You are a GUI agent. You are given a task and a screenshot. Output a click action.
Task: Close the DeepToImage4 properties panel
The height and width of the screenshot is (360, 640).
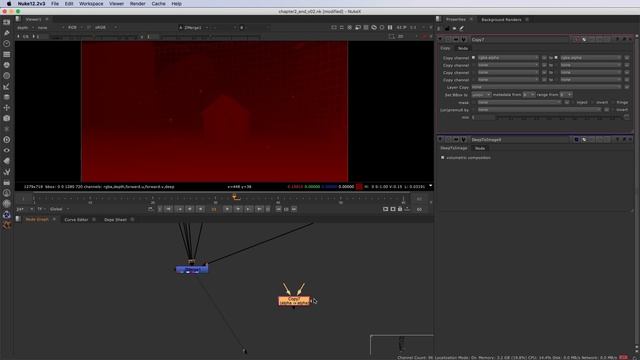(631, 140)
